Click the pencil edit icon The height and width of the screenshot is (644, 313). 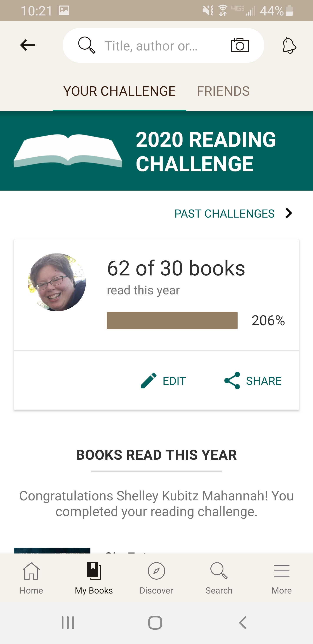coord(149,381)
